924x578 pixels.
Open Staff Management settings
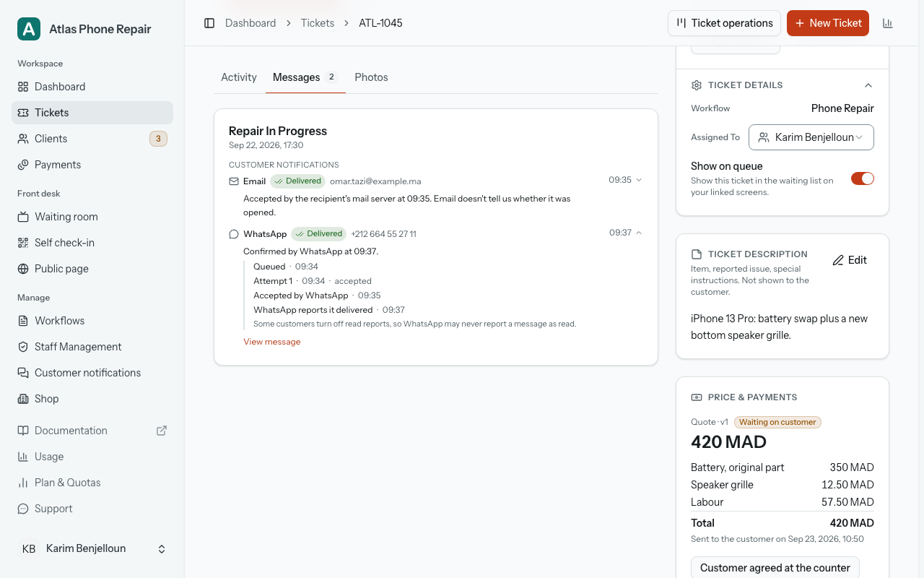pyautogui.click(x=92, y=347)
